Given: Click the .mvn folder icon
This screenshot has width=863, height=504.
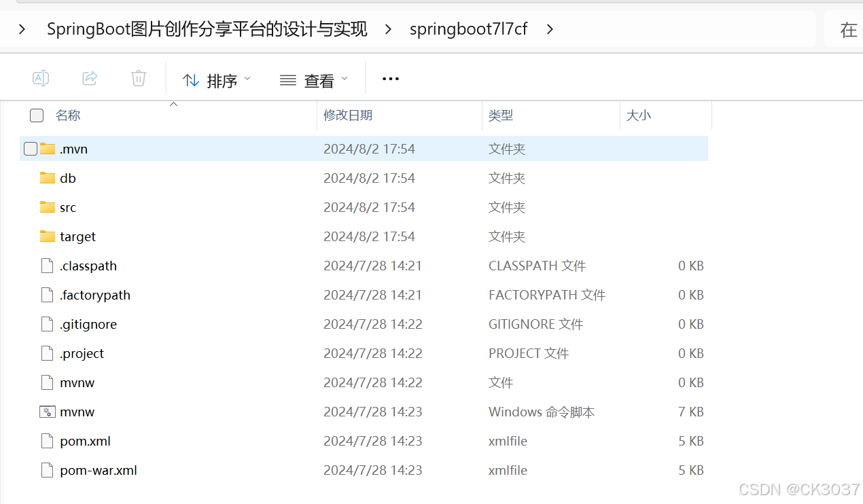Looking at the screenshot, I should click(x=48, y=149).
